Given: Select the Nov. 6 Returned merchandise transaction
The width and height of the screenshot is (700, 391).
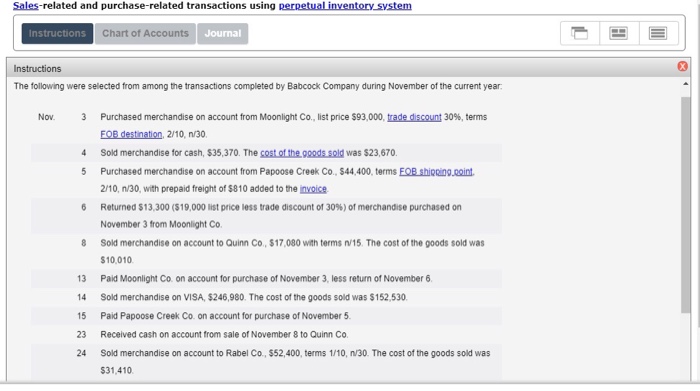Looking at the screenshot, I should point(281,216).
